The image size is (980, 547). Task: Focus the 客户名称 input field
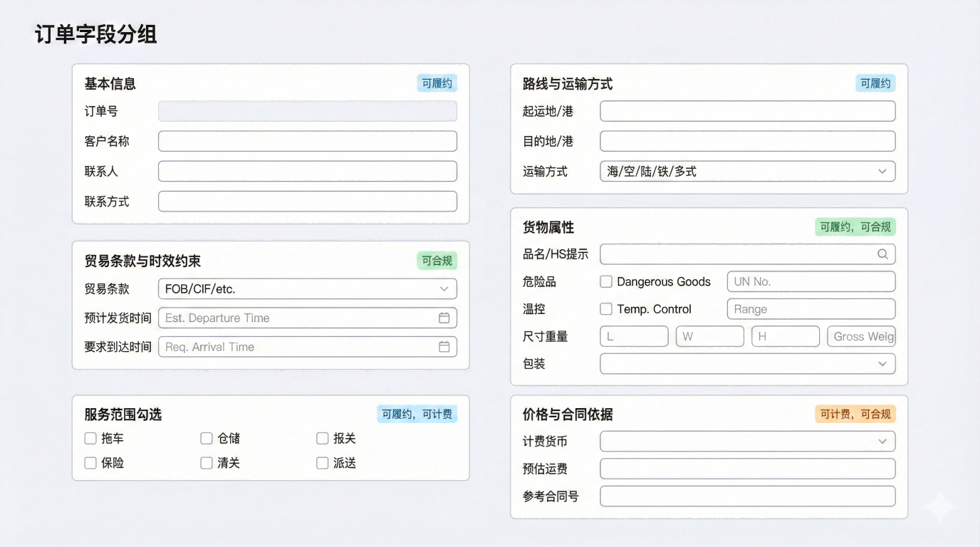coord(307,142)
